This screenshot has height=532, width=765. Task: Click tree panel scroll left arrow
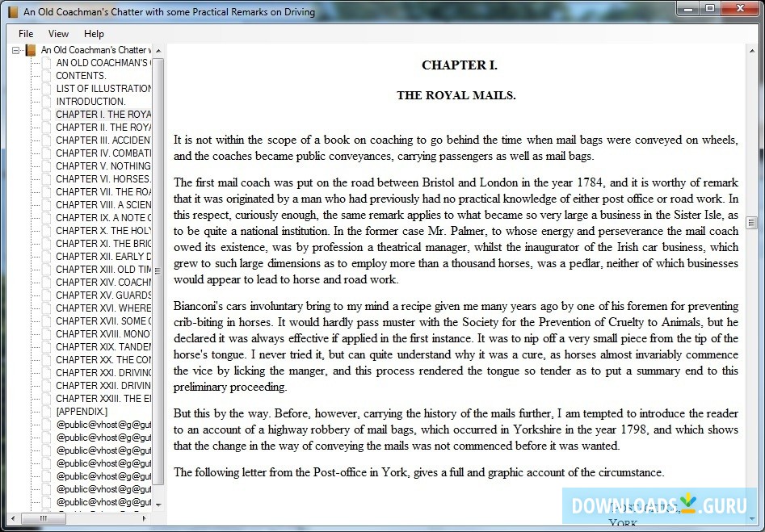tap(13, 518)
